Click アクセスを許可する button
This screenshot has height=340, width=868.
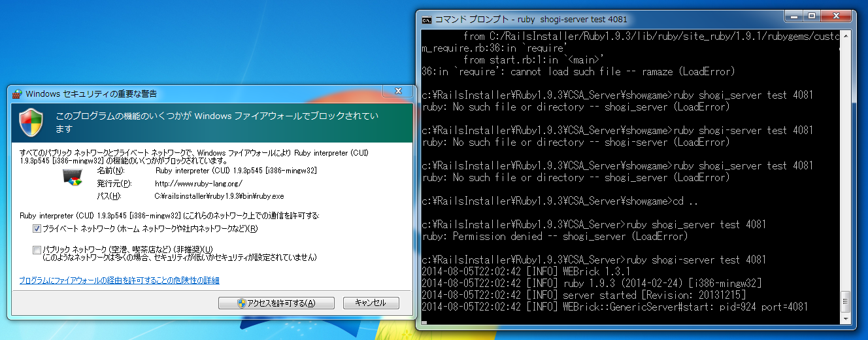tap(276, 303)
